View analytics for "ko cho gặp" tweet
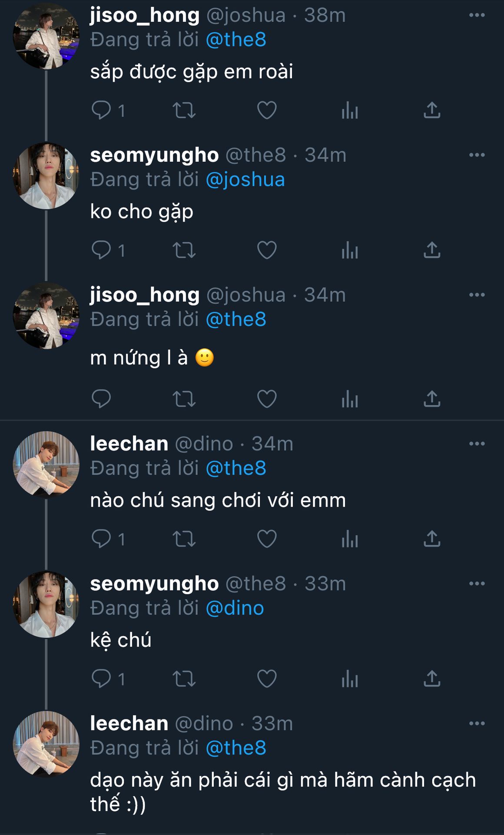The width and height of the screenshot is (504, 835). [350, 250]
